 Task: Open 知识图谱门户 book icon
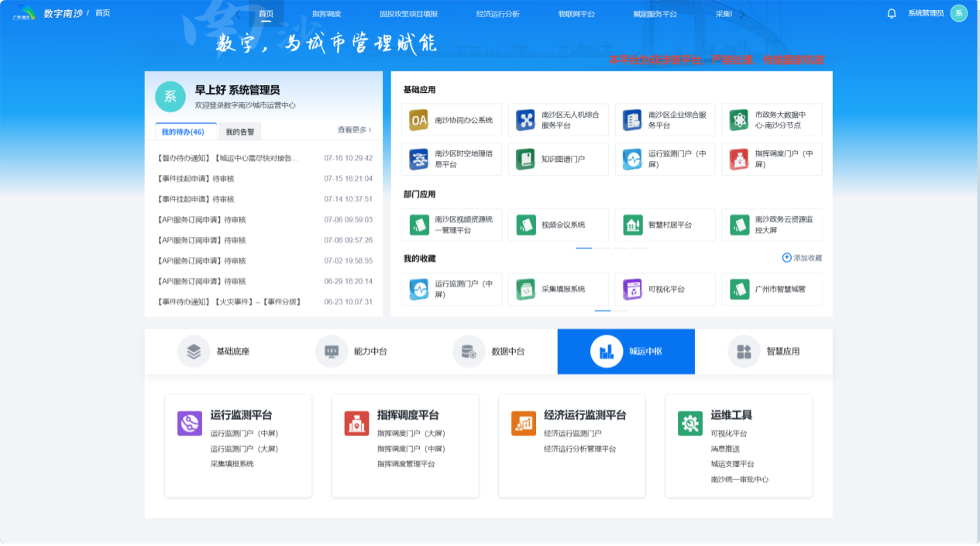pyautogui.click(x=526, y=160)
